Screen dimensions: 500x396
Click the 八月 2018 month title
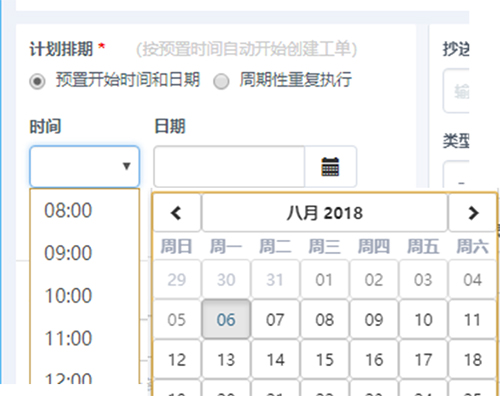pyautogui.click(x=325, y=213)
